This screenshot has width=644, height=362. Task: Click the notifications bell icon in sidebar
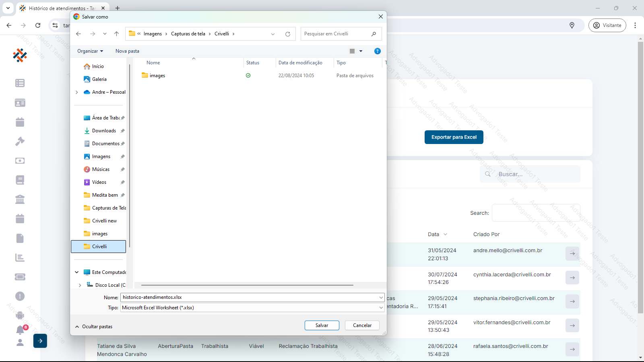click(20, 330)
